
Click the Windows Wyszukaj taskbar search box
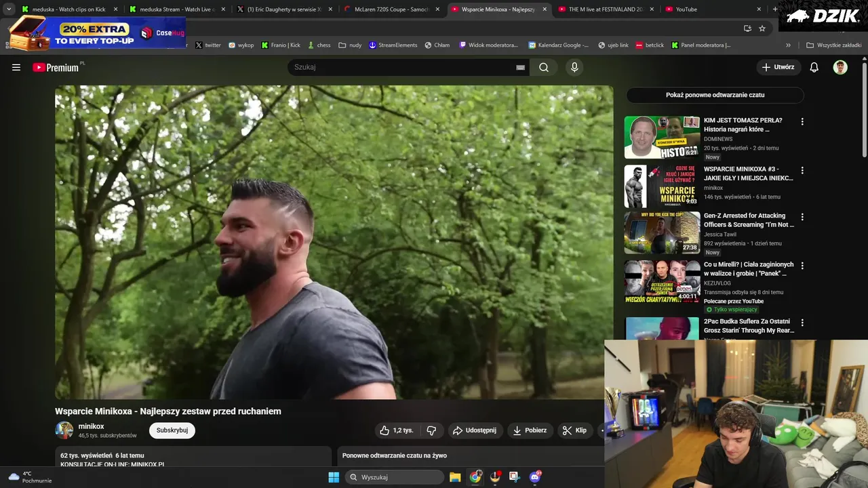[395, 477]
